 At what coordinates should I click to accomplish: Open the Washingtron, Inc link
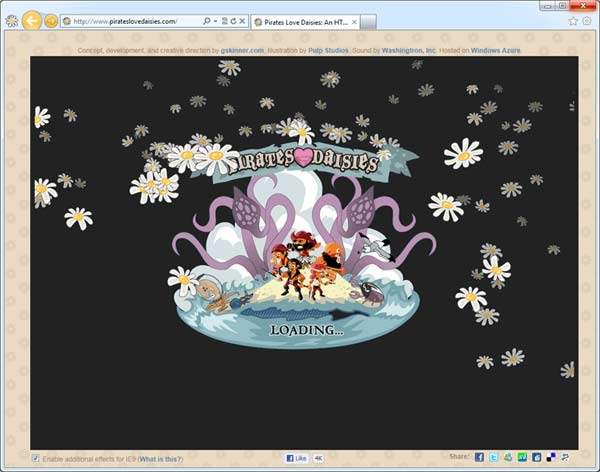409,51
